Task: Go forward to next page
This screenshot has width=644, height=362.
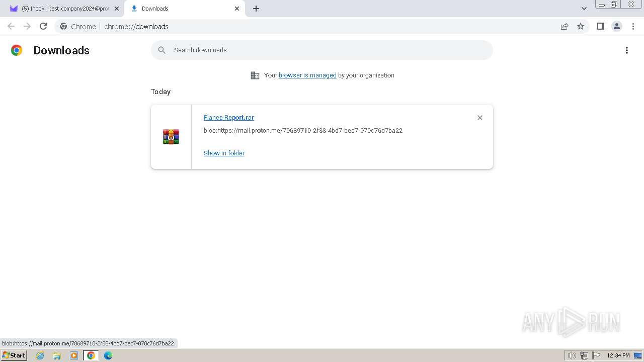Action: pyautogui.click(x=27, y=26)
